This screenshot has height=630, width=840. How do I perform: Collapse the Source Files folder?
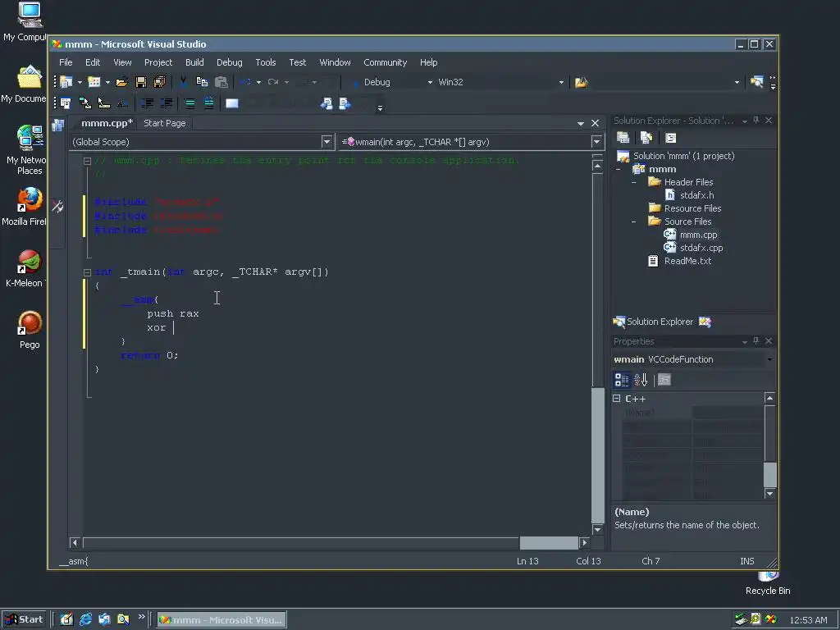tap(634, 221)
